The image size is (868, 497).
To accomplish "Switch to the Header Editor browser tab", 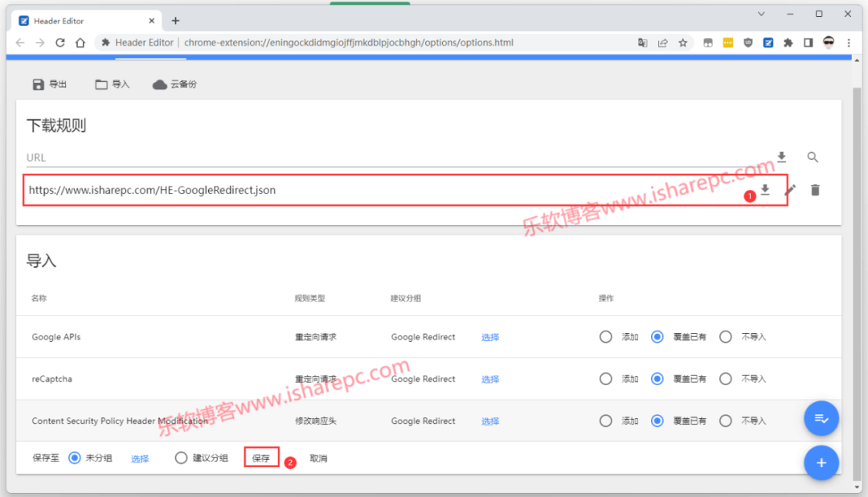I will [x=87, y=21].
